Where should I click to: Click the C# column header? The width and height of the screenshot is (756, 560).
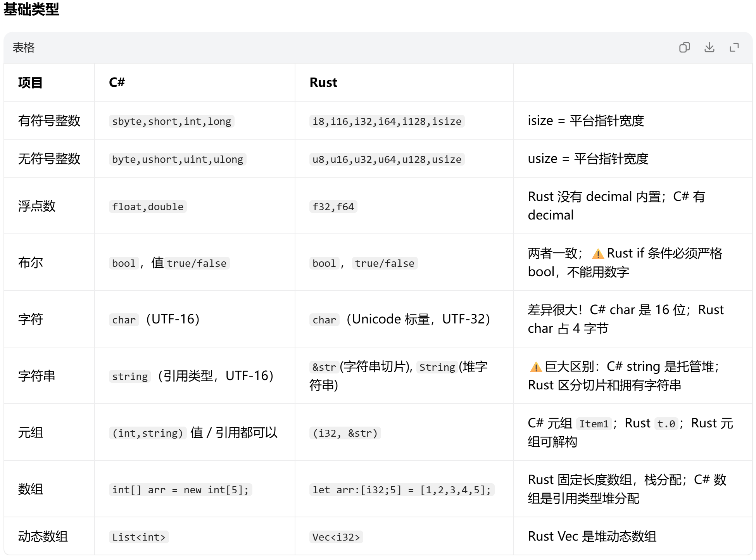tap(117, 82)
